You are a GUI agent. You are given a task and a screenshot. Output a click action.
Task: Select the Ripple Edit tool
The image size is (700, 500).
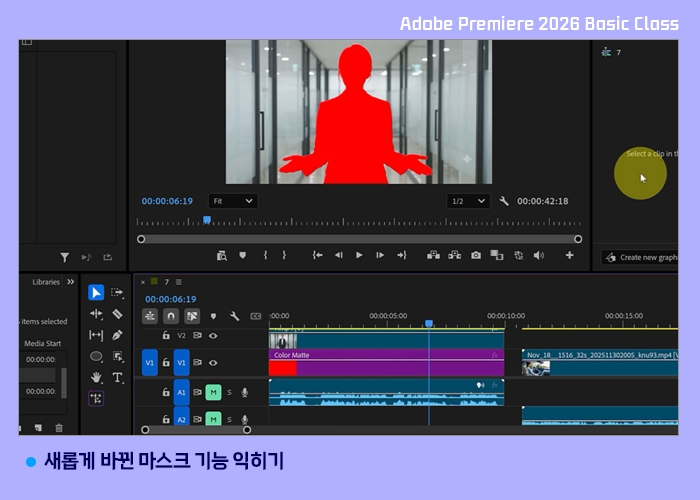pos(96,314)
